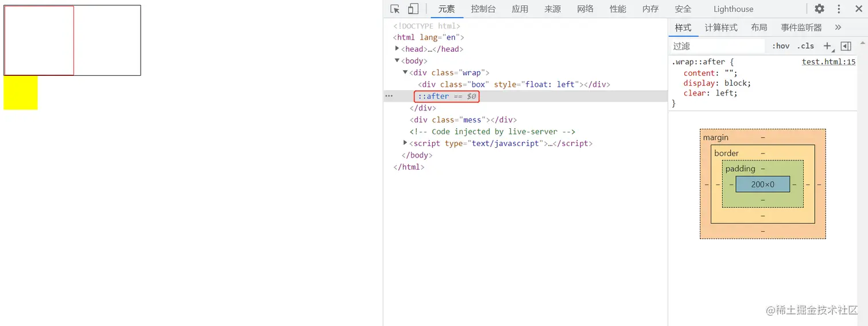Edit the display: block declaration
Screen dimensions: 868x326
[717, 83]
